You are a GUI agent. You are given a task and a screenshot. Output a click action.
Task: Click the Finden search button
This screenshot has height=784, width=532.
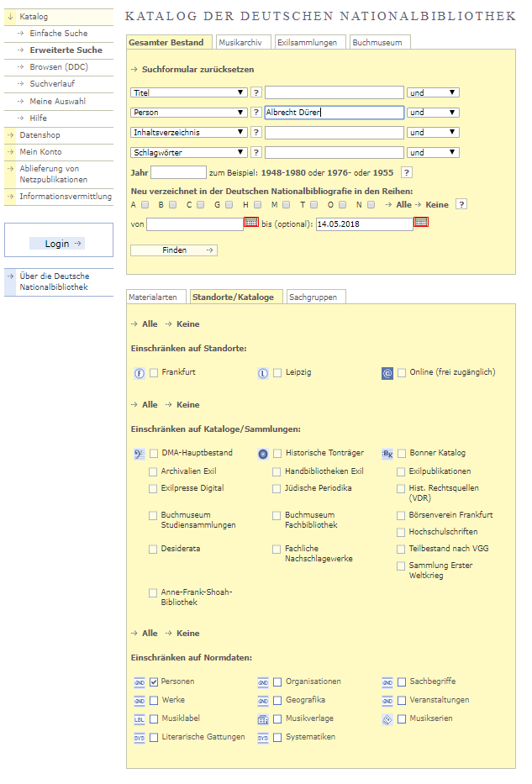[x=174, y=250]
